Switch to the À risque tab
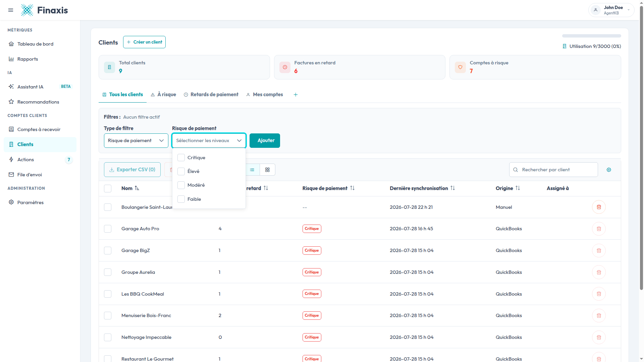 point(163,95)
